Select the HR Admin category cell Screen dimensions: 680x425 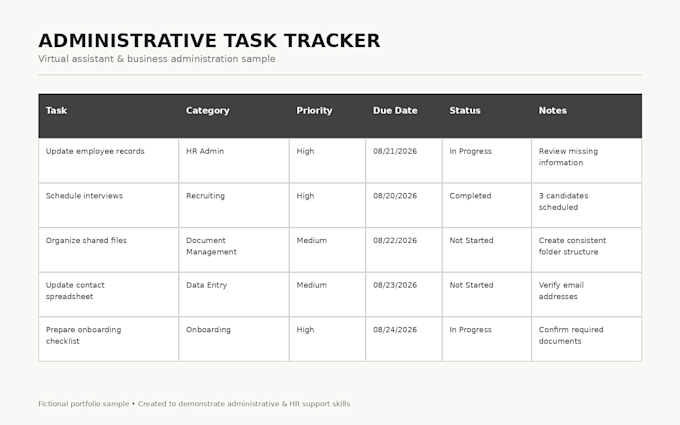[234, 160]
